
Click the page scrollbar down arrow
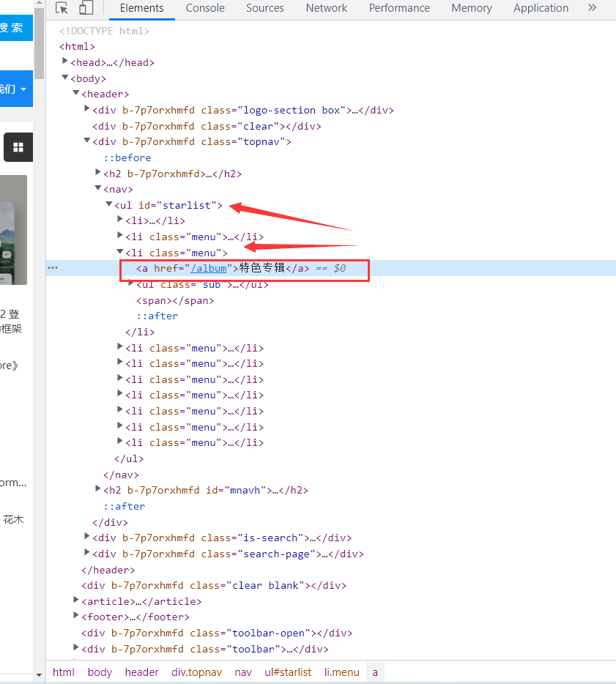pyautogui.click(x=40, y=675)
